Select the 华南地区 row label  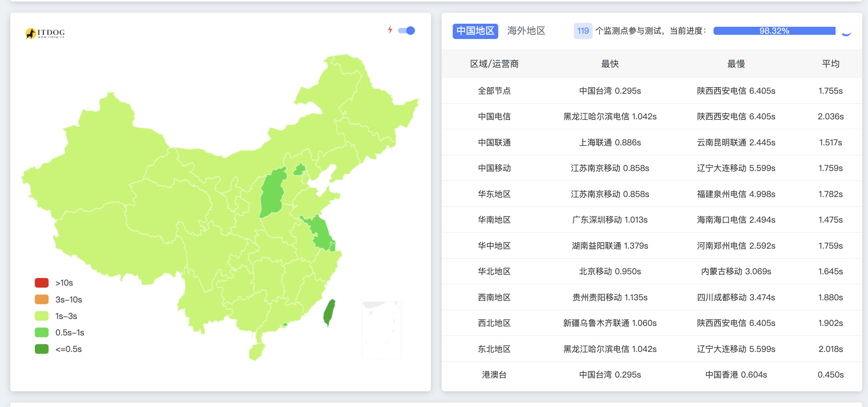point(494,220)
